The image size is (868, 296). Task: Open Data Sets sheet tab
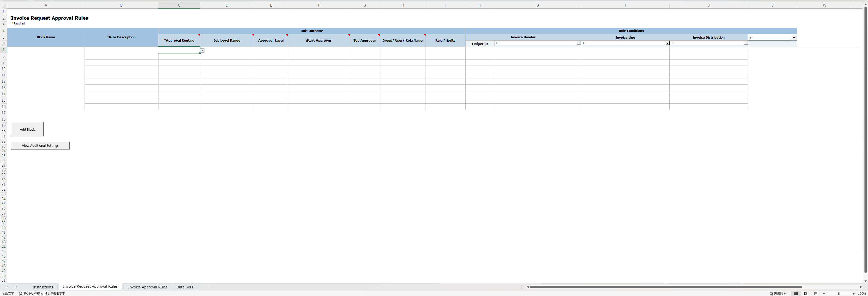click(x=184, y=287)
